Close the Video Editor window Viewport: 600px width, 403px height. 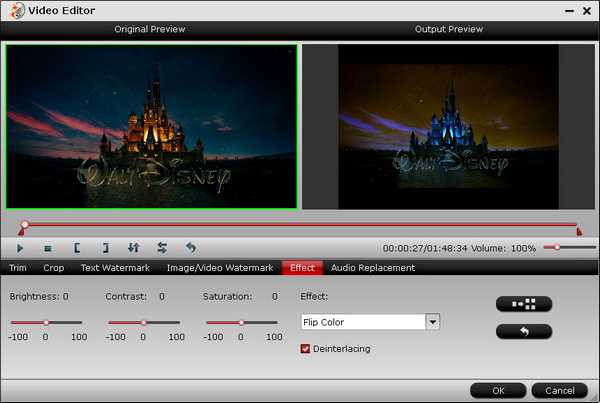point(587,11)
